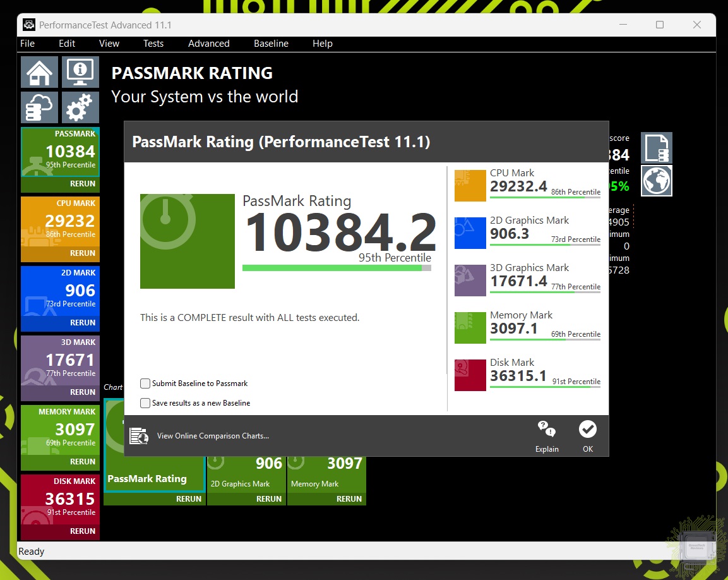Minimize the PerformanceTest window
This screenshot has width=728, height=580.
623,25
